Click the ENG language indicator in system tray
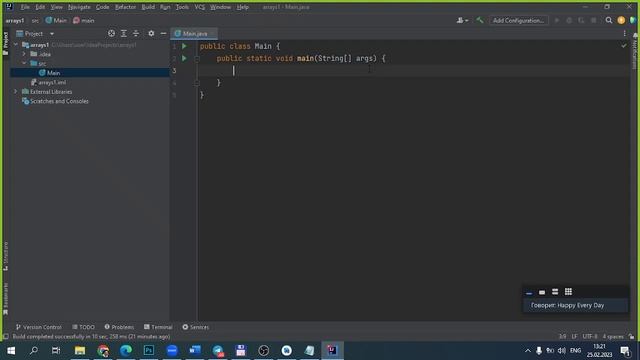The height and width of the screenshot is (360, 640). [x=575, y=350]
